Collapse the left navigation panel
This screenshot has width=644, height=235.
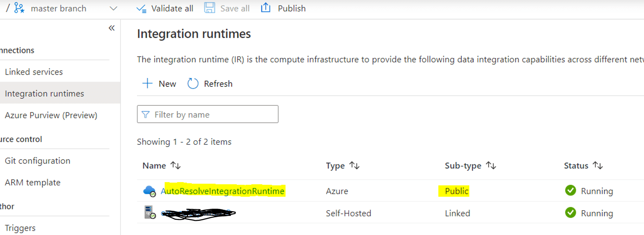pyautogui.click(x=111, y=28)
